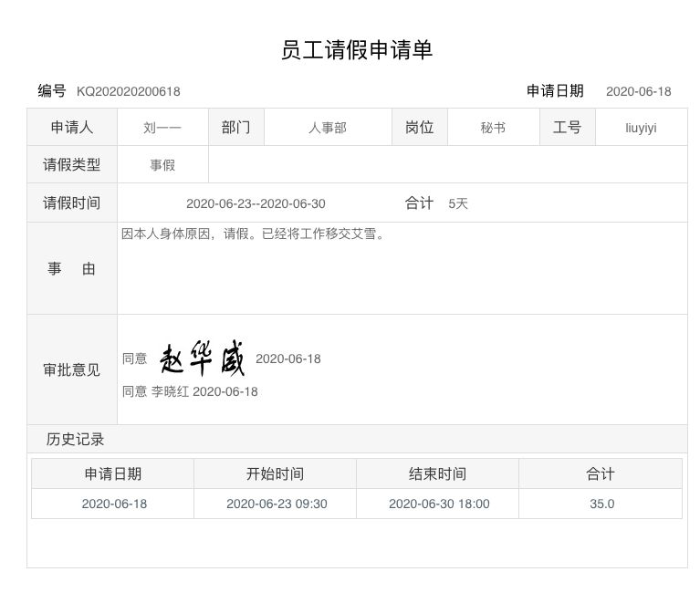Open the 请假类型 field showing 事假
This screenshot has width=700, height=603.
pyautogui.click(x=162, y=165)
